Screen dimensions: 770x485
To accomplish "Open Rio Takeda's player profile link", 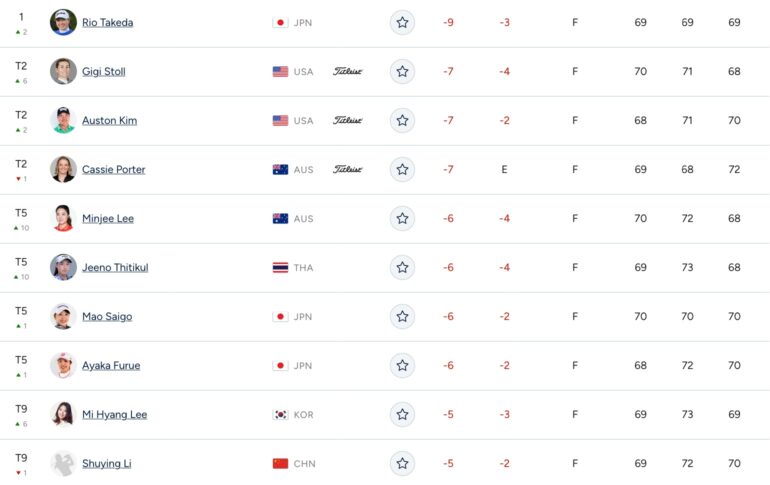I will pos(108,23).
